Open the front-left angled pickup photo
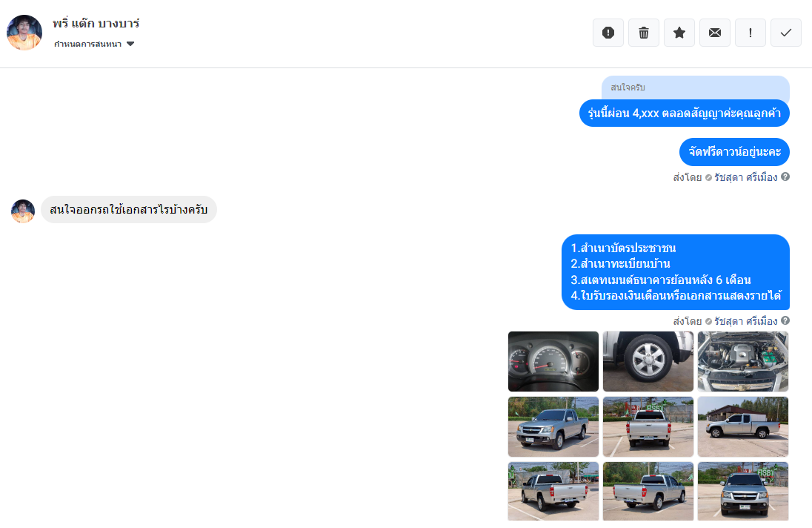Viewport: 812px width, 528px height. click(x=553, y=426)
